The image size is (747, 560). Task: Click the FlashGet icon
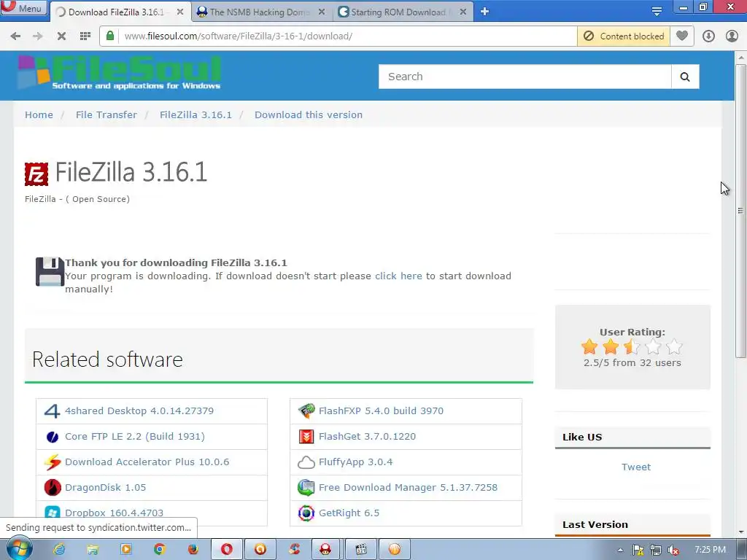coord(306,437)
